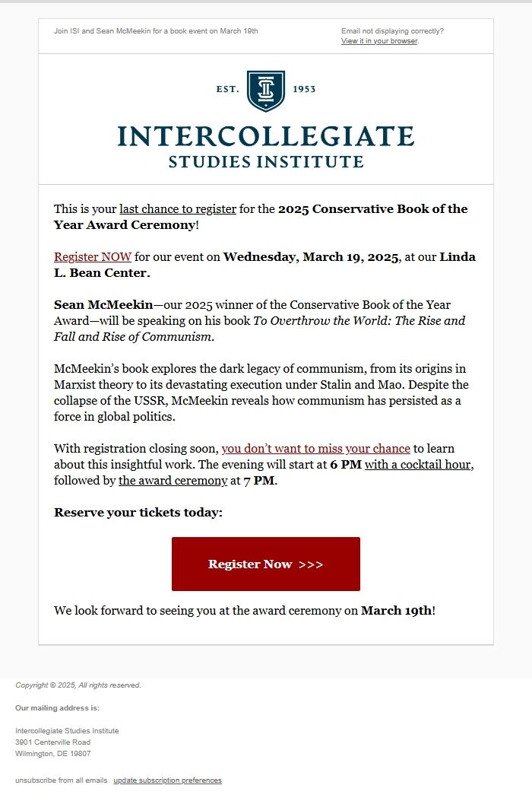Click the ISI shield logo

[x=265, y=88]
